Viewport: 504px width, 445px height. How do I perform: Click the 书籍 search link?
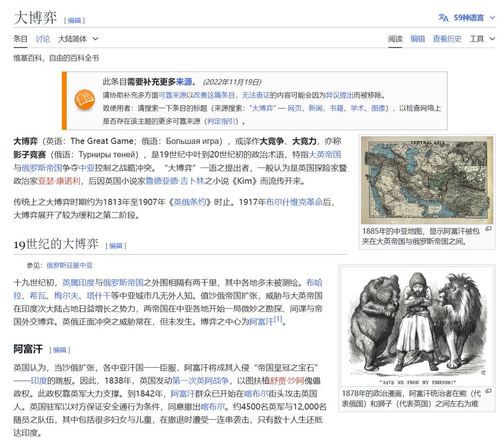[336, 108]
